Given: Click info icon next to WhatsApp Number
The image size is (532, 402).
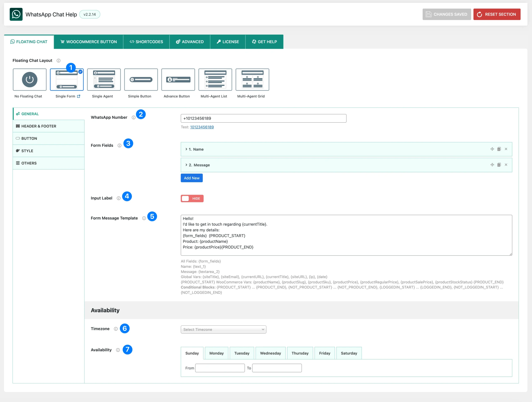Looking at the screenshot, I should point(133,118).
